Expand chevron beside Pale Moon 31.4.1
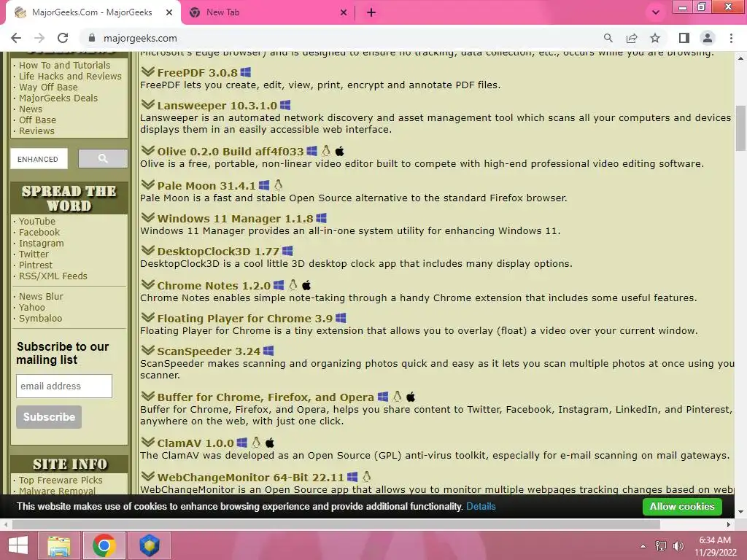Screen dimensions: 747x560 (x=147, y=184)
